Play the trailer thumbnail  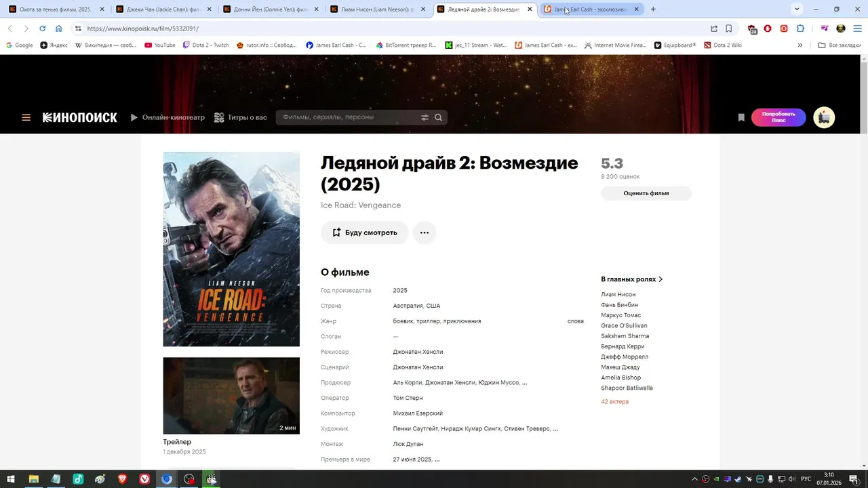231,396
